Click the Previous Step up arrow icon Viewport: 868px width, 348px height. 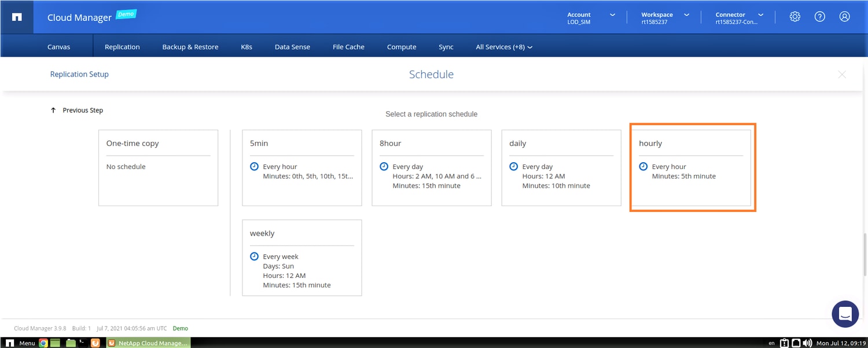click(53, 110)
